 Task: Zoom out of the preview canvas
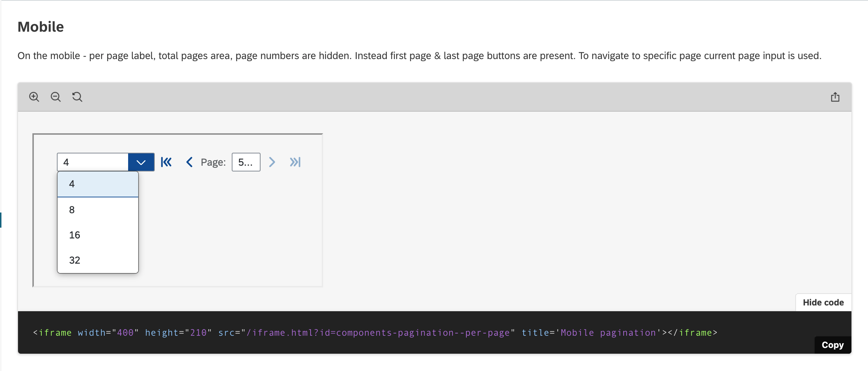click(x=56, y=97)
